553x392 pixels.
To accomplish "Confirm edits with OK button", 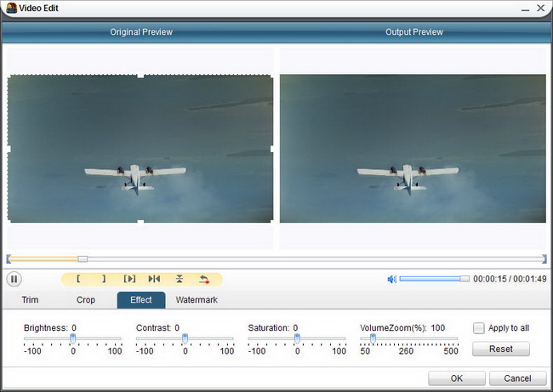I will [x=457, y=378].
